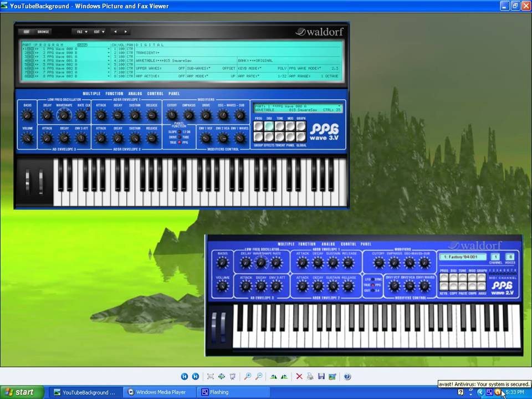Zoom out with the magnifier minus icon
Viewport: 532px width, 399px height.
pyautogui.click(x=259, y=376)
